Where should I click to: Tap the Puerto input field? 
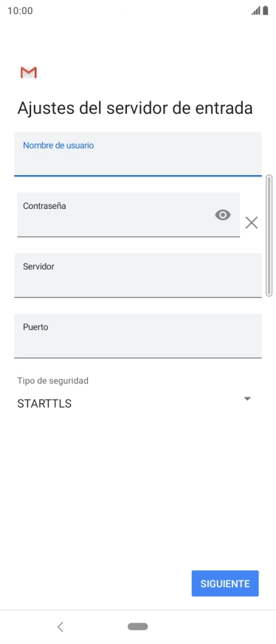[138, 336]
